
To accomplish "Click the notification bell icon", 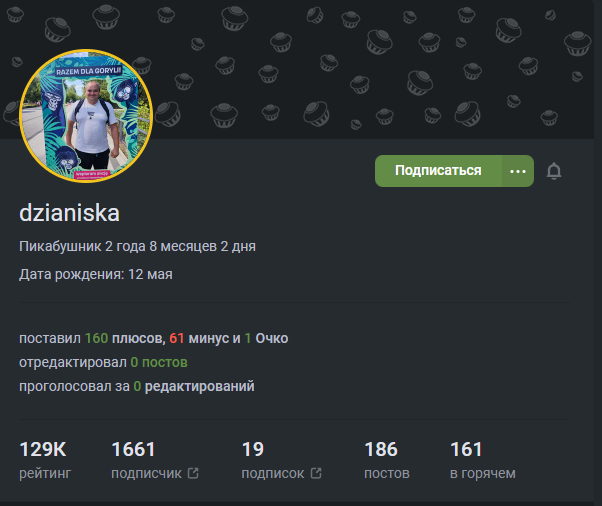I will click(x=554, y=171).
